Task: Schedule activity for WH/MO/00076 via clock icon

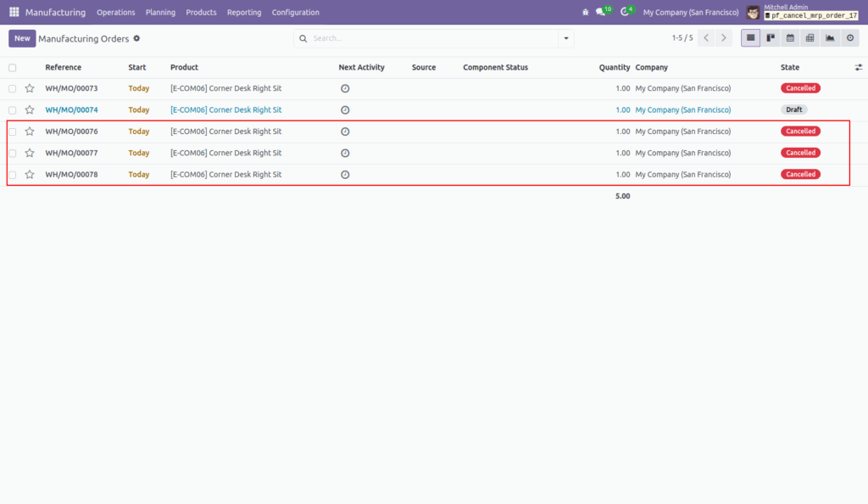Action: tap(345, 131)
